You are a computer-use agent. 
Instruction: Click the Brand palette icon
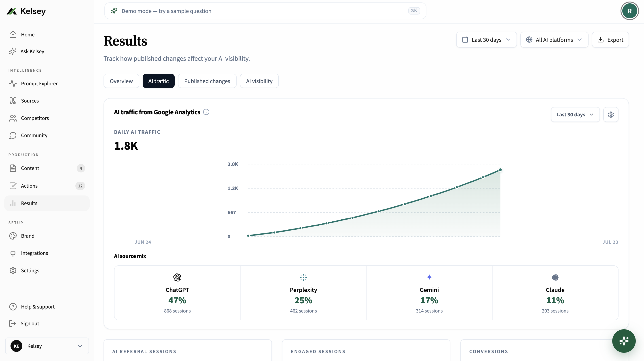[x=13, y=236]
